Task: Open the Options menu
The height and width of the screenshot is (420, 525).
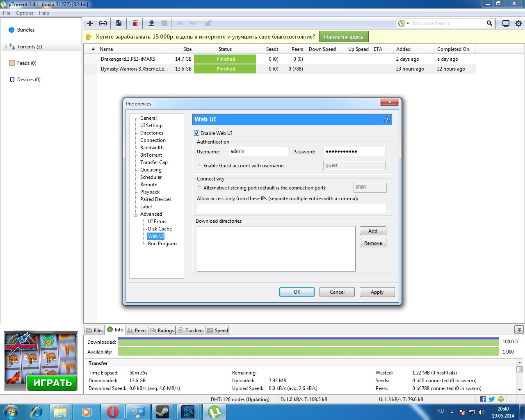Action: click(x=25, y=13)
